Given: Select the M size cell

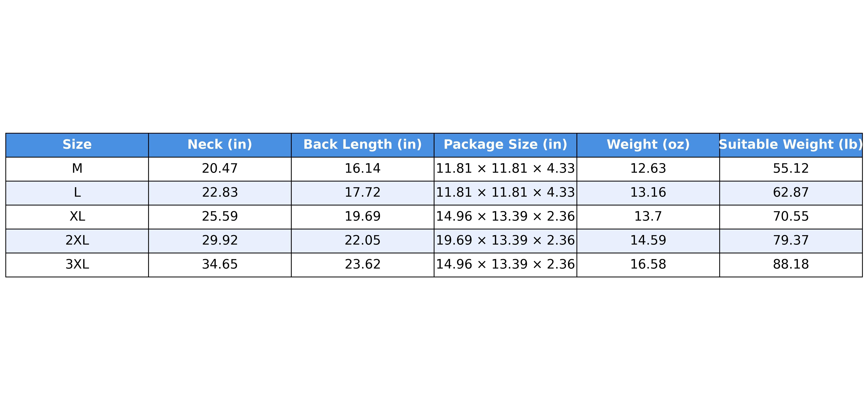Looking at the screenshot, I should click(77, 169).
